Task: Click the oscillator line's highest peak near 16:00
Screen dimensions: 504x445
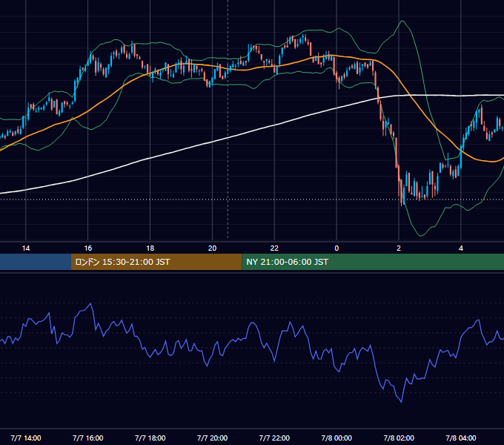Action: (90, 303)
